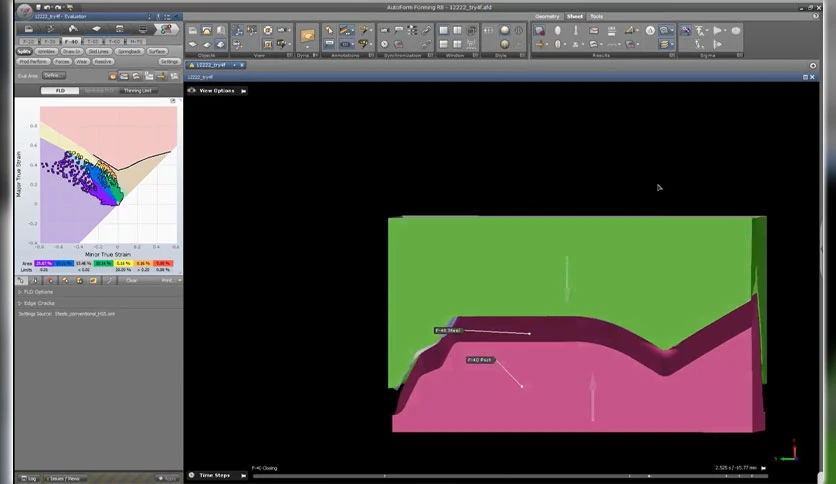Click the red-striped sheet icon in Eval Area row

[124, 76]
